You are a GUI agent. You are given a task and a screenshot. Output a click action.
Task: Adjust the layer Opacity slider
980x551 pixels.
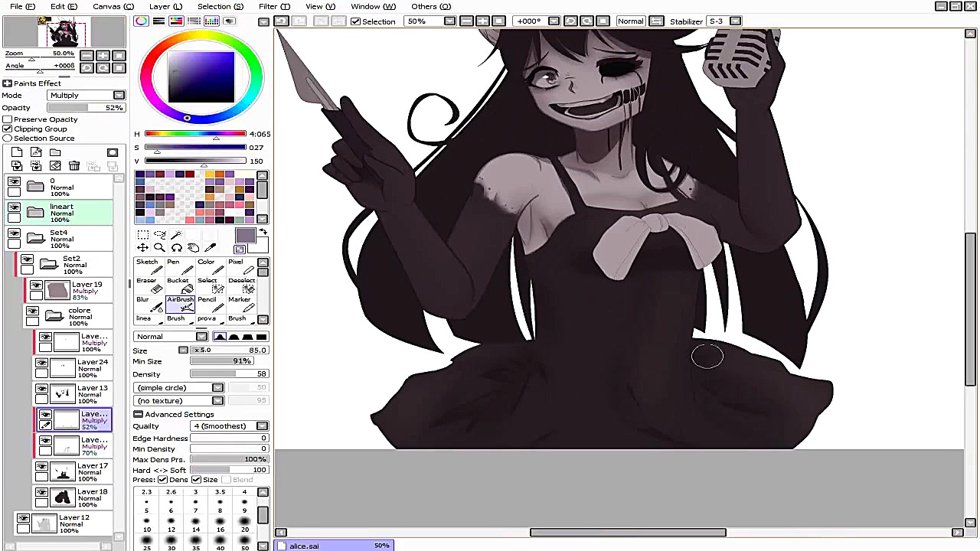pyautogui.click(x=86, y=108)
